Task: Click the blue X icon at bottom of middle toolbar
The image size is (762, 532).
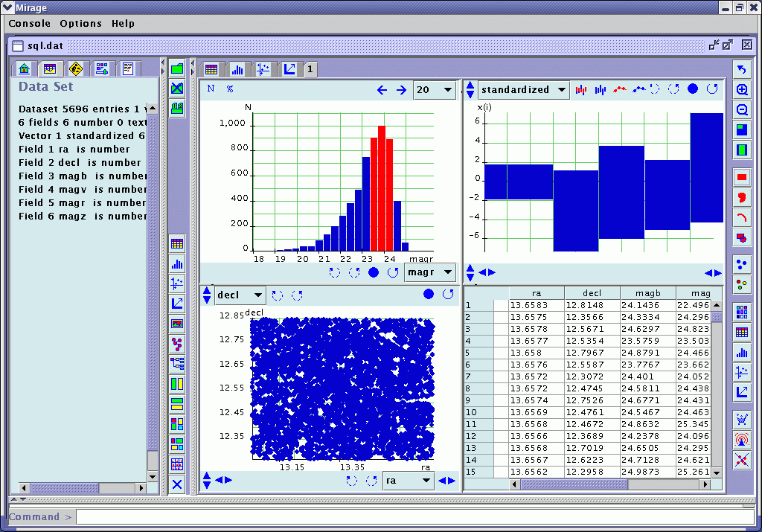Action: pyautogui.click(x=177, y=484)
